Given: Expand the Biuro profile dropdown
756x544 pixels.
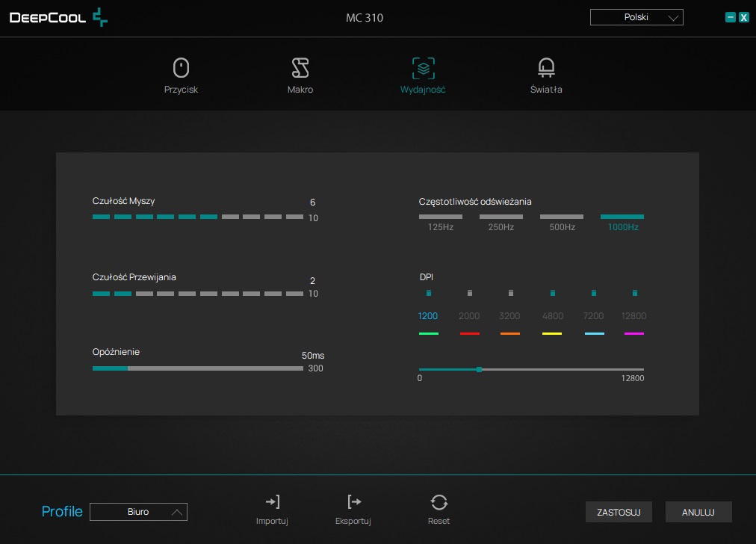Looking at the screenshot, I should (138, 512).
